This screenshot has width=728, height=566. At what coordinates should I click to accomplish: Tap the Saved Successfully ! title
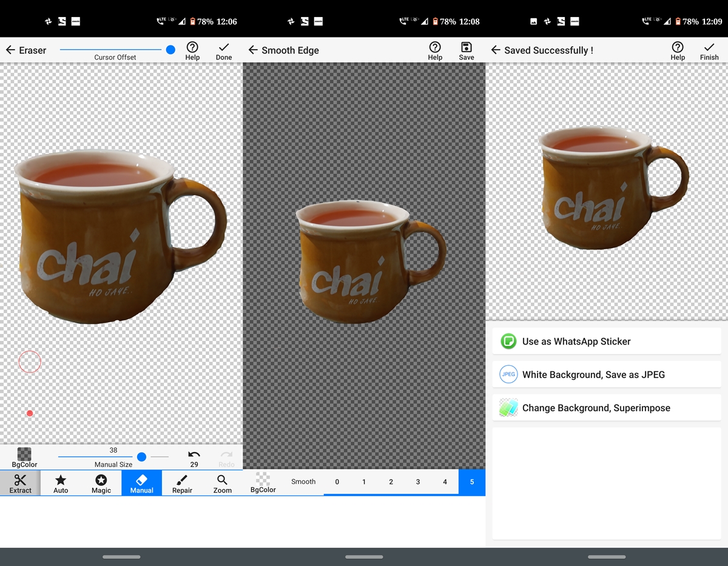point(548,50)
